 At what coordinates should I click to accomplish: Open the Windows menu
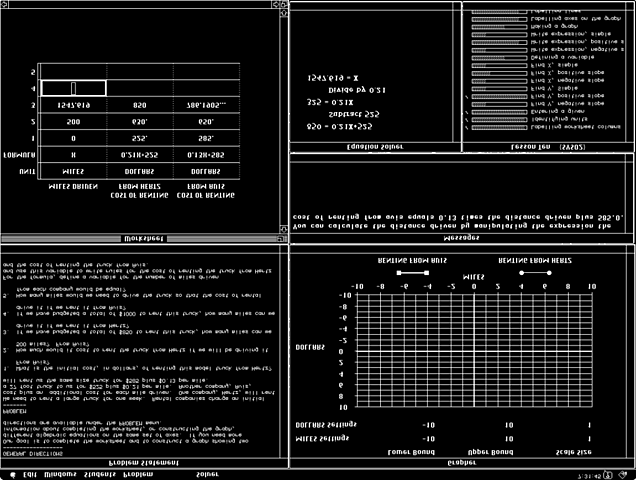(60, 474)
